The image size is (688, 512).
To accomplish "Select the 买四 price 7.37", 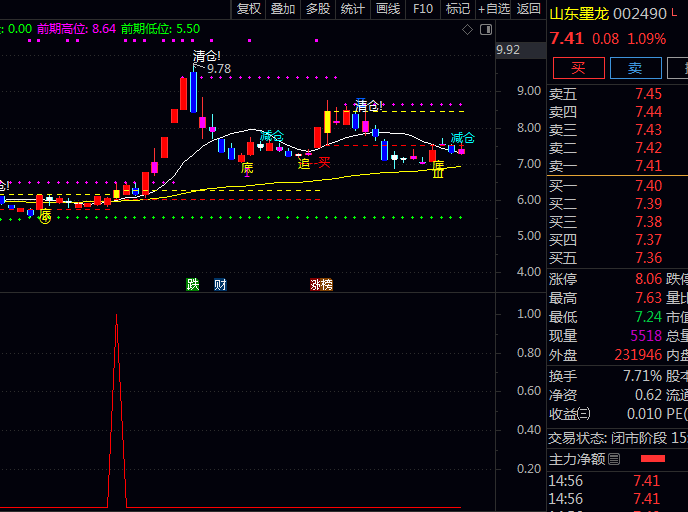I will (x=648, y=240).
